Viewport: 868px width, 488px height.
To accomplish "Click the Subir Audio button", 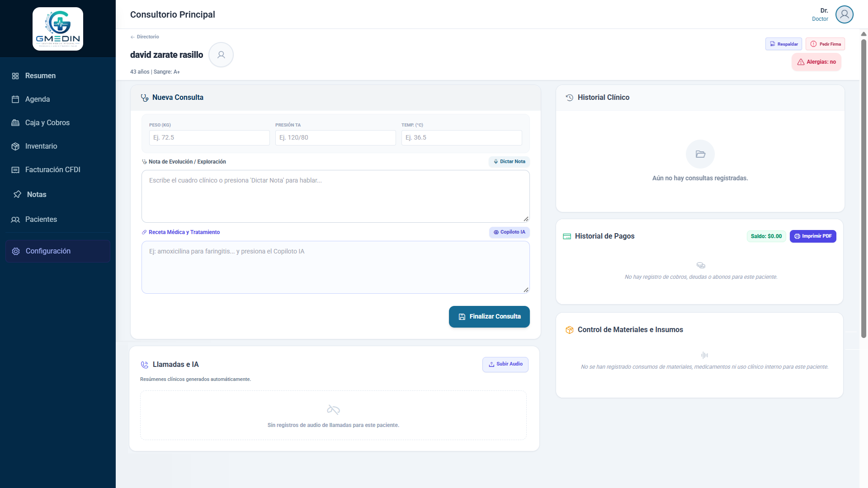I will coord(505,365).
